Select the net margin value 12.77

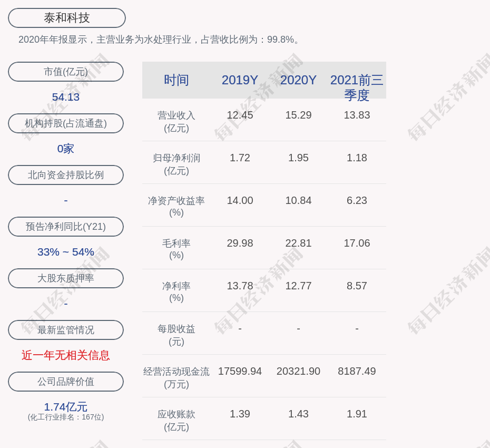298,286
